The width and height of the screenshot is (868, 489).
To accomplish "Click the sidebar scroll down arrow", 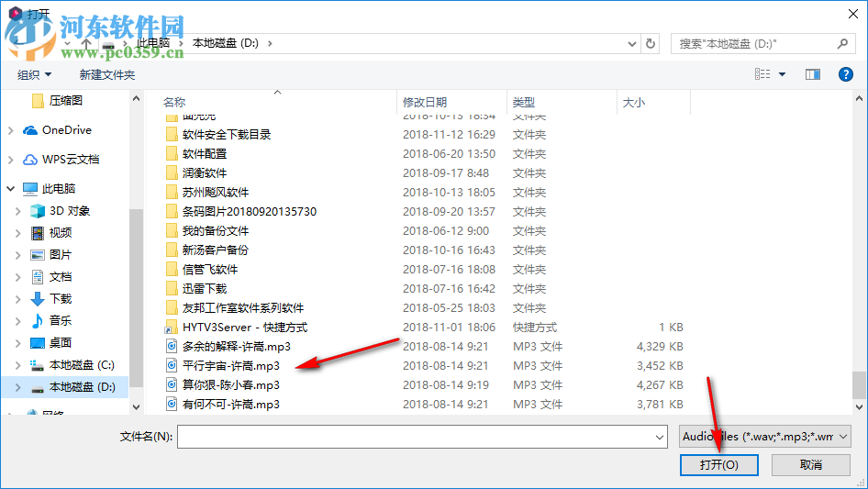I will 136,407.
